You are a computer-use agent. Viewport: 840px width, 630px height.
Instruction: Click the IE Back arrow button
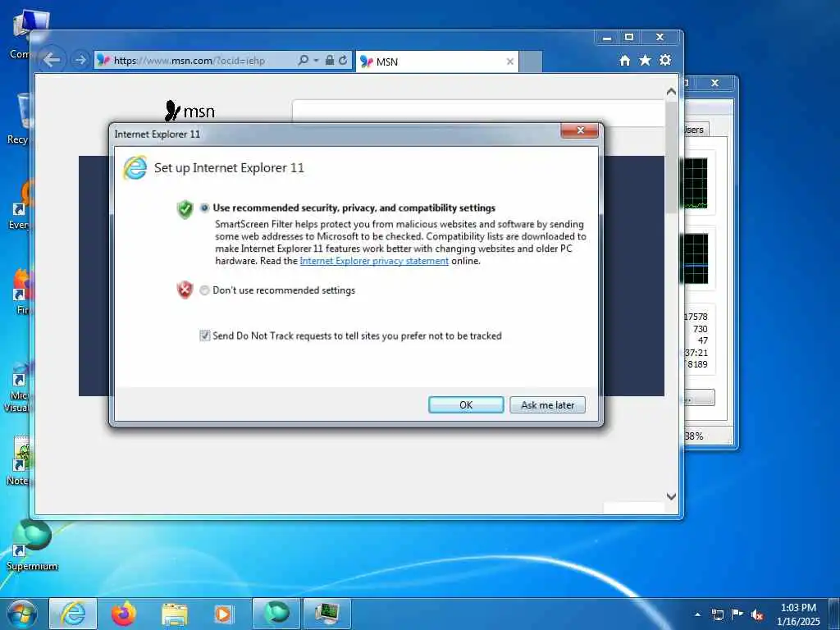pos(52,60)
